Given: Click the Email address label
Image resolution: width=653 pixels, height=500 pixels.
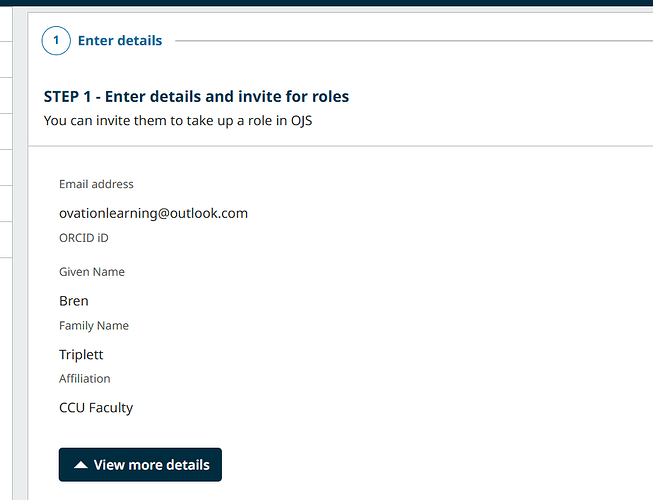Looking at the screenshot, I should pos(96,184).
